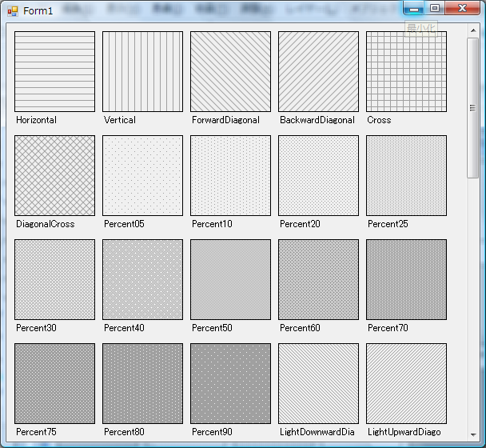Screen dimensions: 486x448
Task: Click the scrollbar up arrow
Action: coord(472,30)
